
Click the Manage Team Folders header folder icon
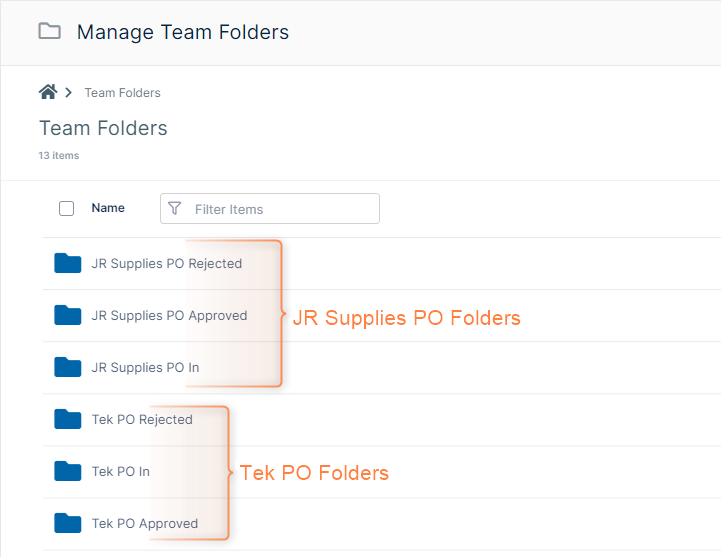tap(49, 31)
